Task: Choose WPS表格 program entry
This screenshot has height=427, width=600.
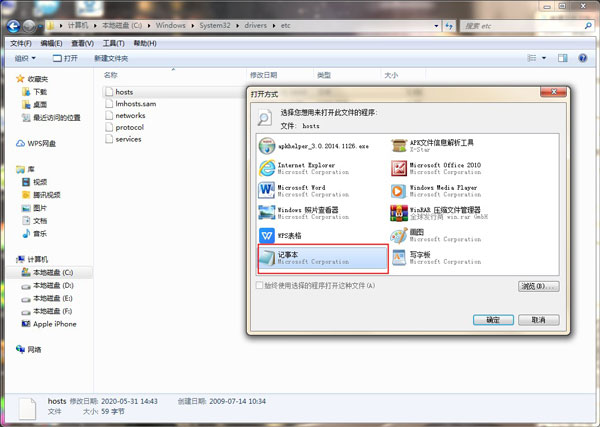Action: pyautogui.click(x=323, y=236)
